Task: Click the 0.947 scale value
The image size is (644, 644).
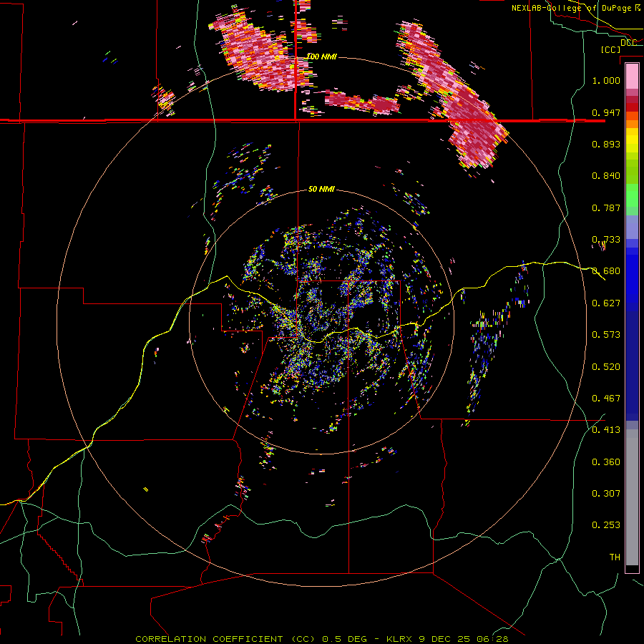Action: click(606, 112)
